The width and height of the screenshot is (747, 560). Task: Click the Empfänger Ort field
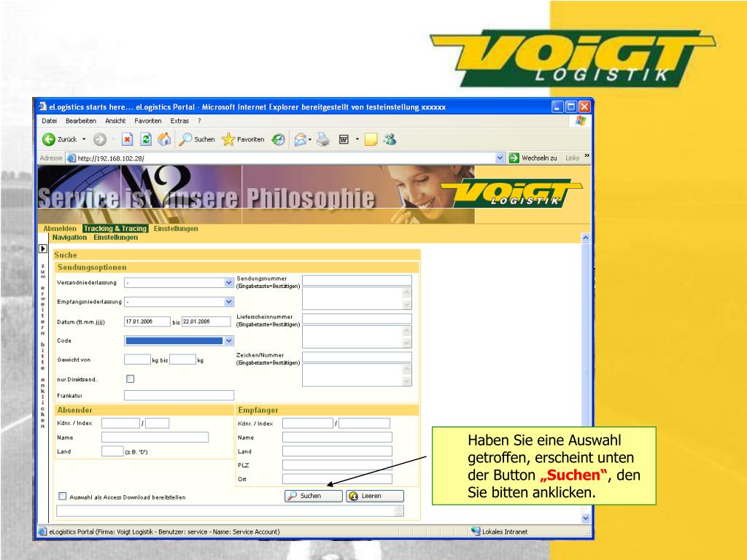pos(337,479)
